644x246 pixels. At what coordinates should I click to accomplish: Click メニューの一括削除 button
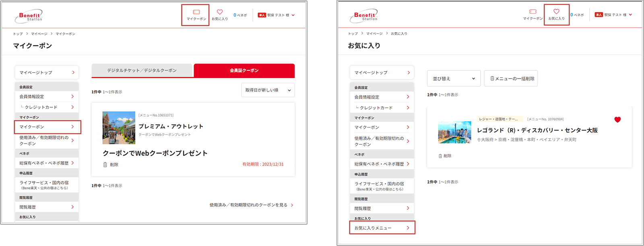(x=511, y=79)
